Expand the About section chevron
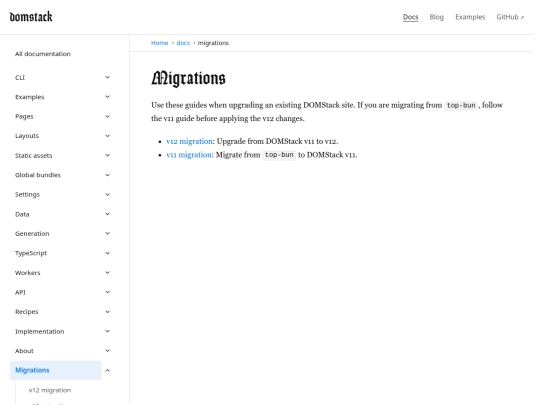Image resolution: width=540 pixels, height=405 pixels. click(x=107, y=351)
